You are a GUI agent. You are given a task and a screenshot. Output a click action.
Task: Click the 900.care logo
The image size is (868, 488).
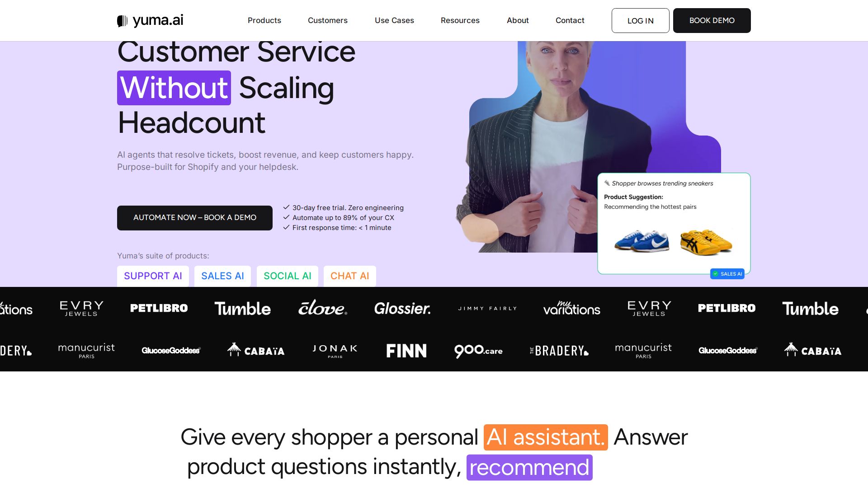[x=478, y=351]
